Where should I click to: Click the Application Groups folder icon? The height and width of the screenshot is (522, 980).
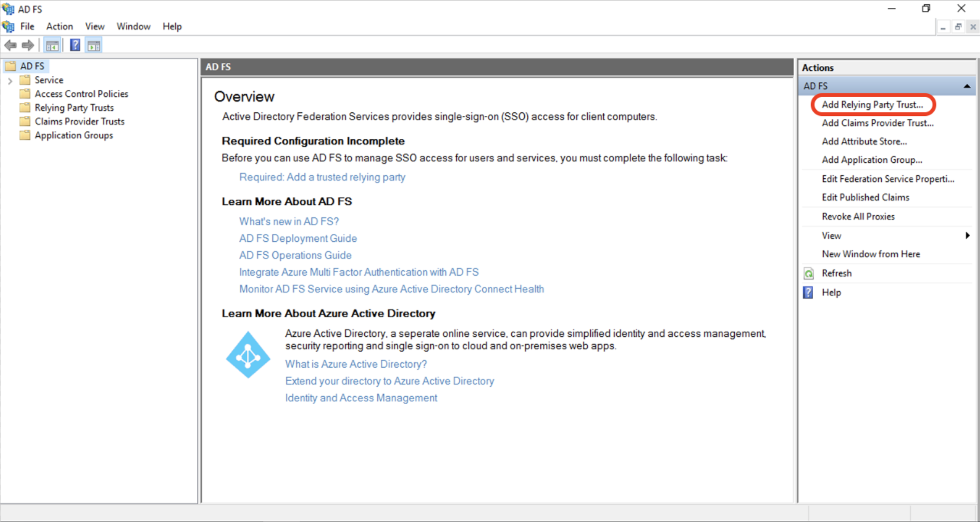pos(25,135)
